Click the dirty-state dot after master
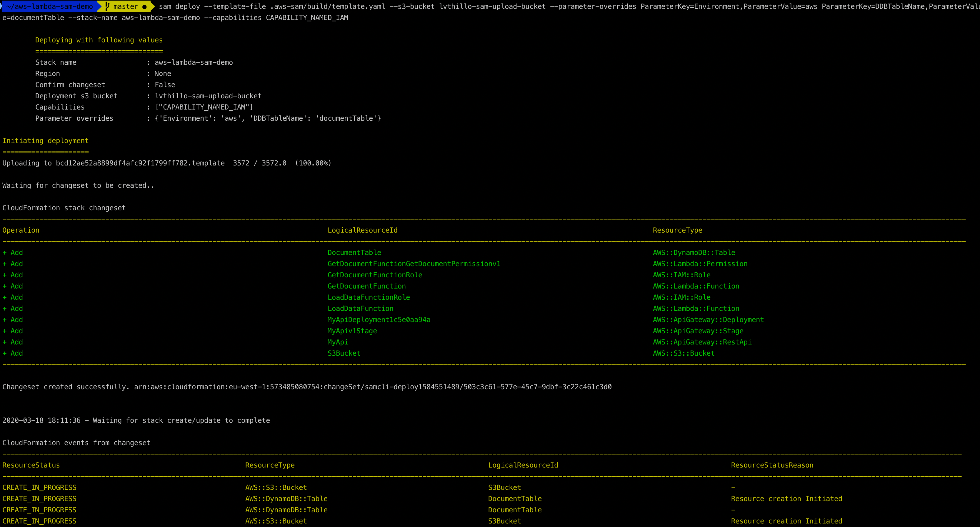The width and height of the screenshot is (980, 527). [145, 7]
